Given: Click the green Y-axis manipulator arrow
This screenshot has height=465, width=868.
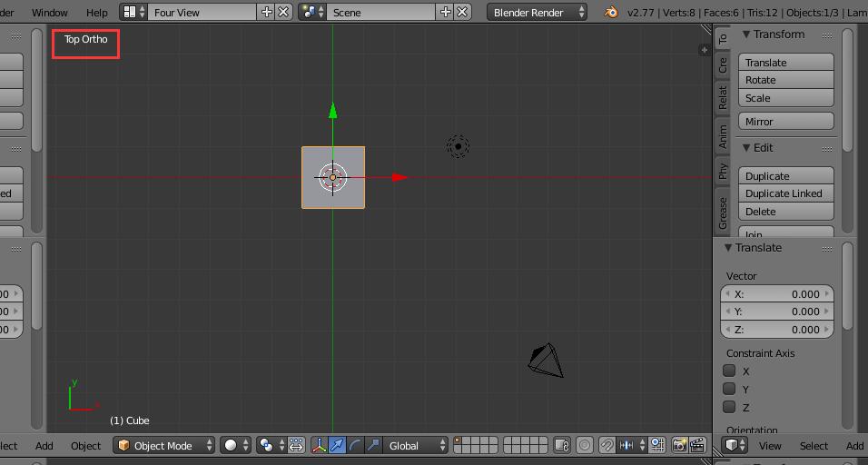Looking at the screenshot, I should [332, 110].
